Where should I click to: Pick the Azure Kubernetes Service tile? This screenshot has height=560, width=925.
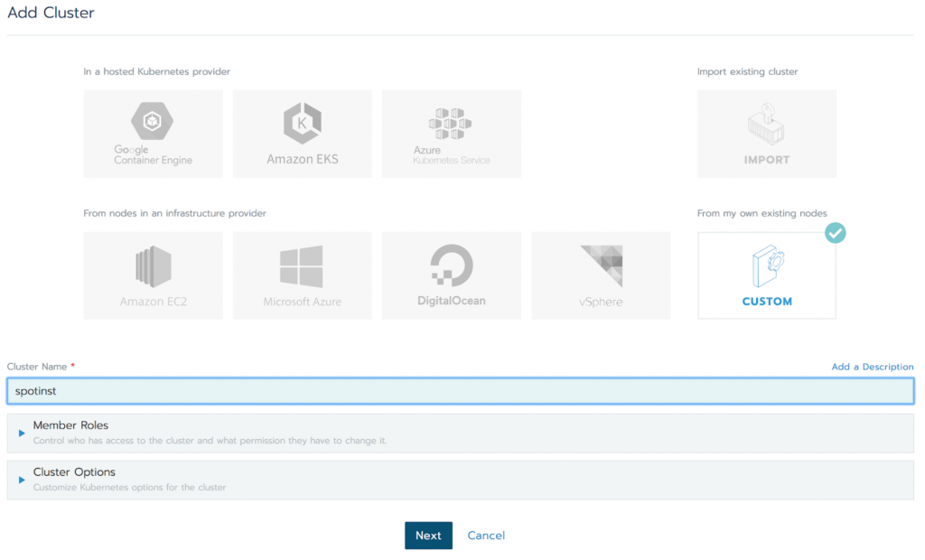click(x=451, y=134)
